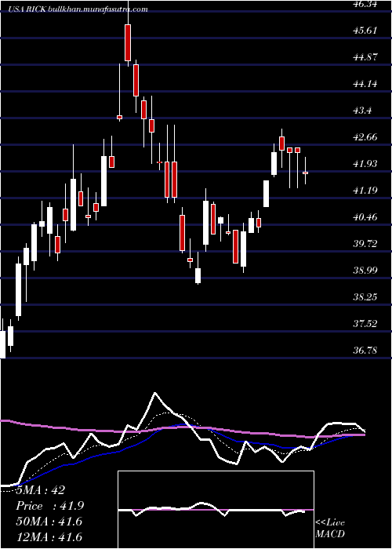
Task: Click the 43.4 price axis label
Action: click(x=363, y=111)
